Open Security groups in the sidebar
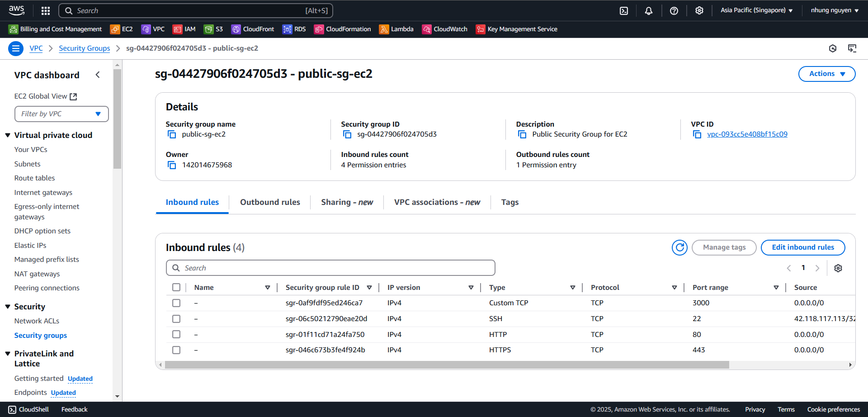This screenshot has width=868, height=417. (x=41, y=336)
